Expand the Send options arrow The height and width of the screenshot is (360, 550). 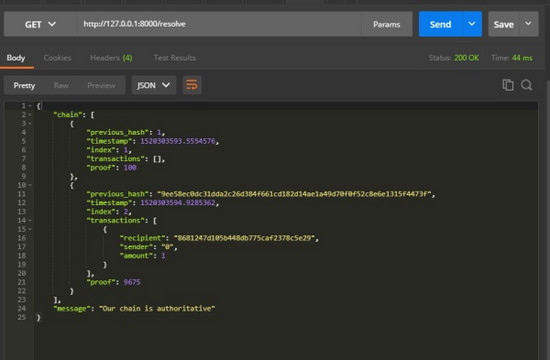pyautogui.click(x=472, y=24)
